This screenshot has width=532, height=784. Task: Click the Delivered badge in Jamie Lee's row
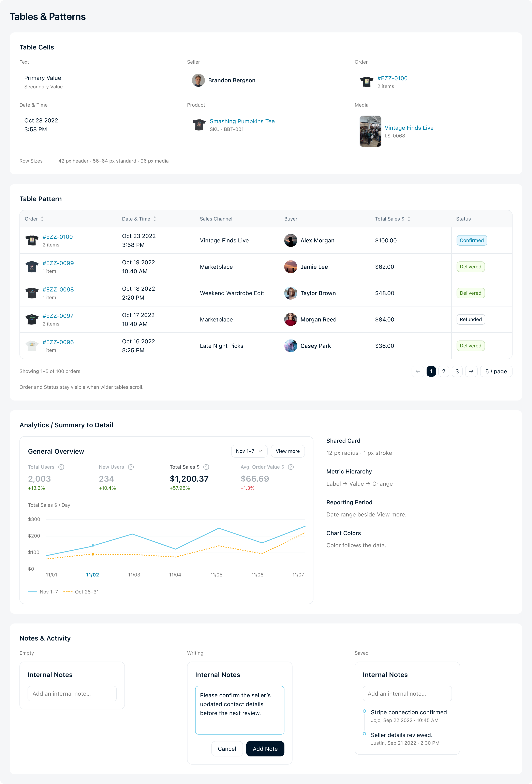pos(470,267)
